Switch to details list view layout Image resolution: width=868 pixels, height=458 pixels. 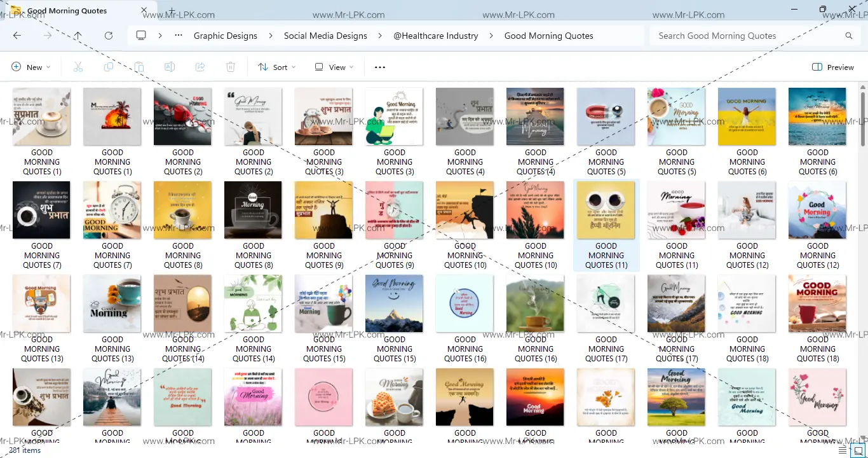pyautogui.click(x=844, y=450)
